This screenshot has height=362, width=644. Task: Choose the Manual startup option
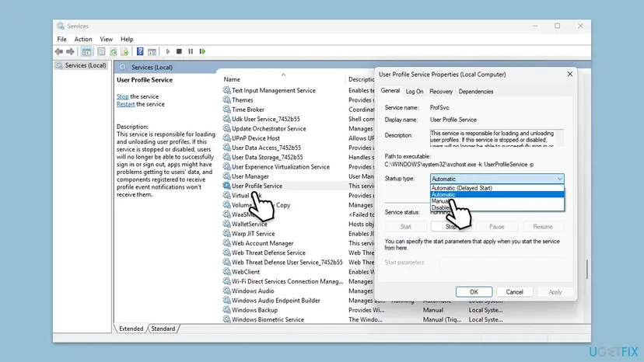pos(497,201)
